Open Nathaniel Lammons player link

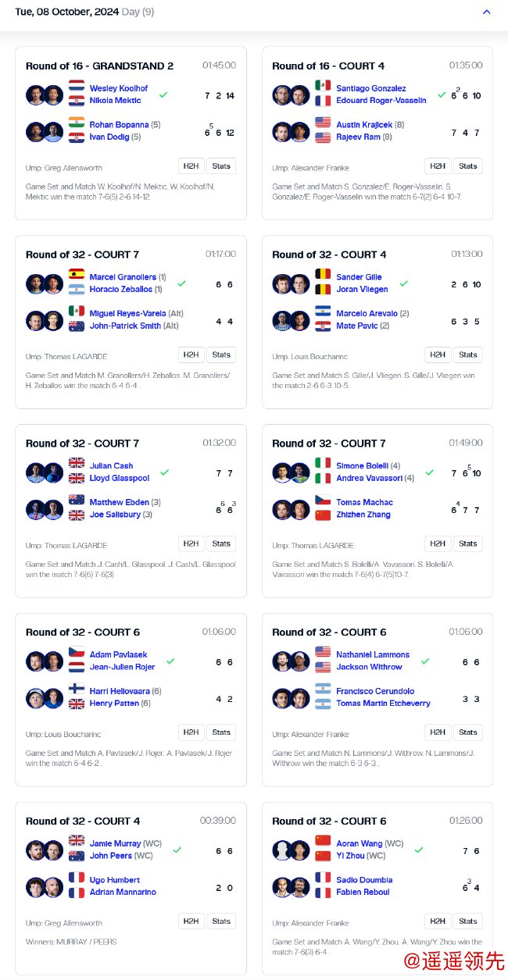[373, 654]
